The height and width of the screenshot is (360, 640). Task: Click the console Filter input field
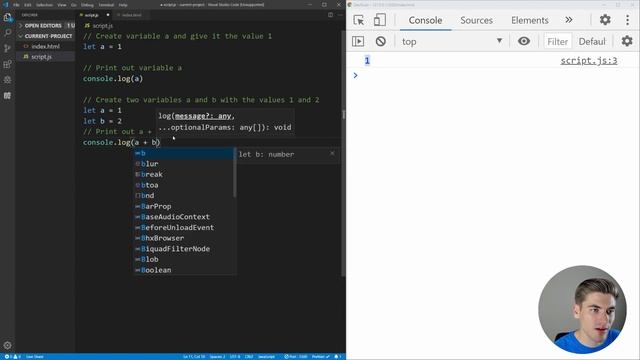557,41
